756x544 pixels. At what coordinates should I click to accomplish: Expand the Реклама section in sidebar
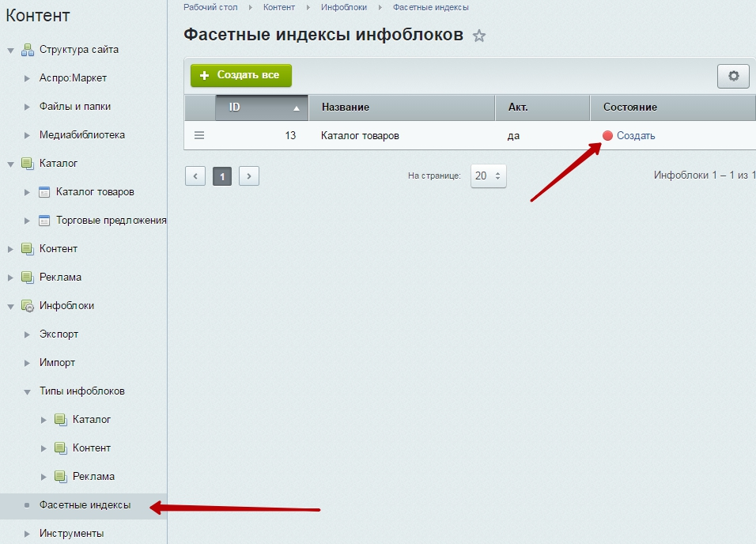[x=11, y=278]
